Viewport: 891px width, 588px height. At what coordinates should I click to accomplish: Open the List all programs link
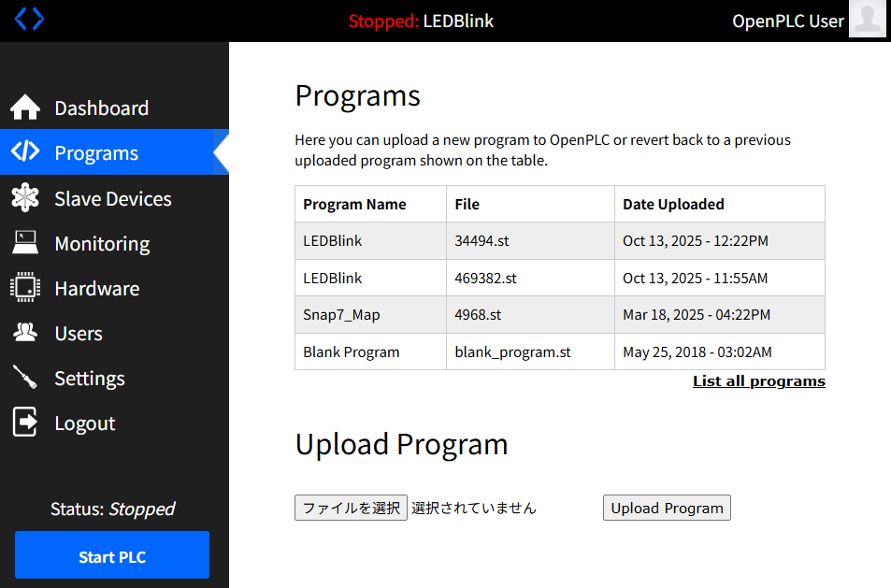(x=758, y=381)
